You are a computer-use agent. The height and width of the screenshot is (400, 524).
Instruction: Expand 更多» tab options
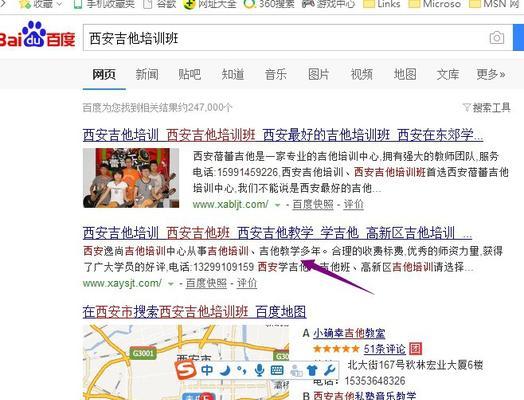[x=491, y=74]
